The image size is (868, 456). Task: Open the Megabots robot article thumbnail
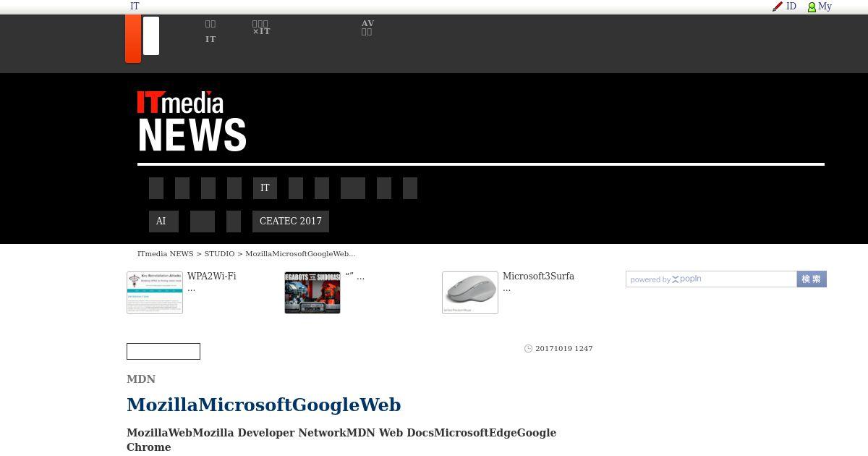point(312,292)
